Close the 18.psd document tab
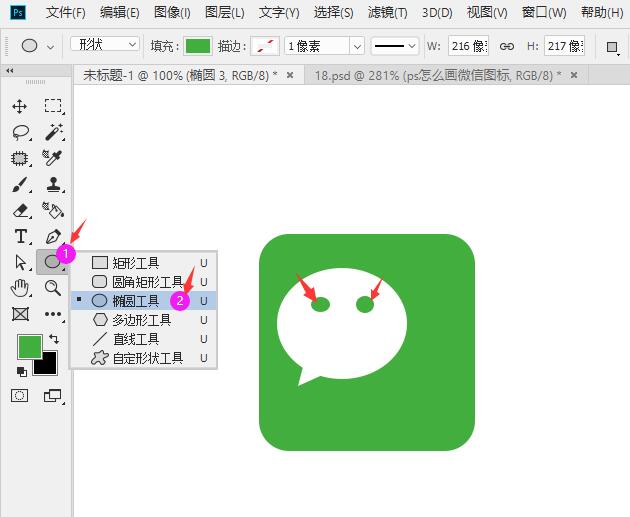630x517 pixels. tap(574, 75)
